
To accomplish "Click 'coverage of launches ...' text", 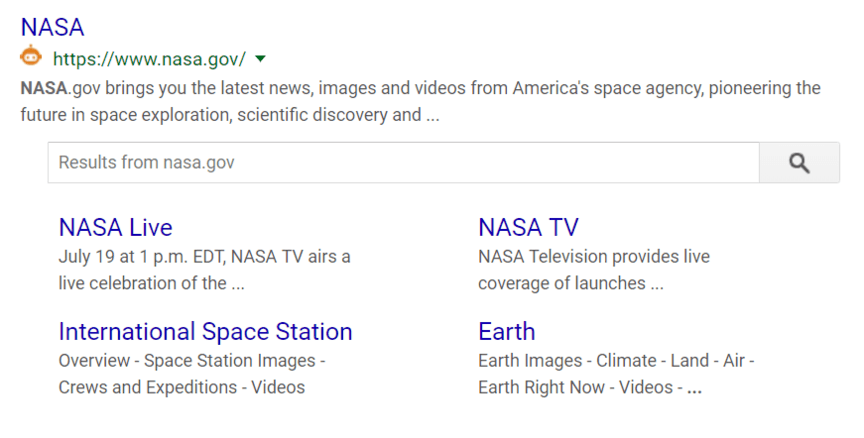I will tap(571, 283).
